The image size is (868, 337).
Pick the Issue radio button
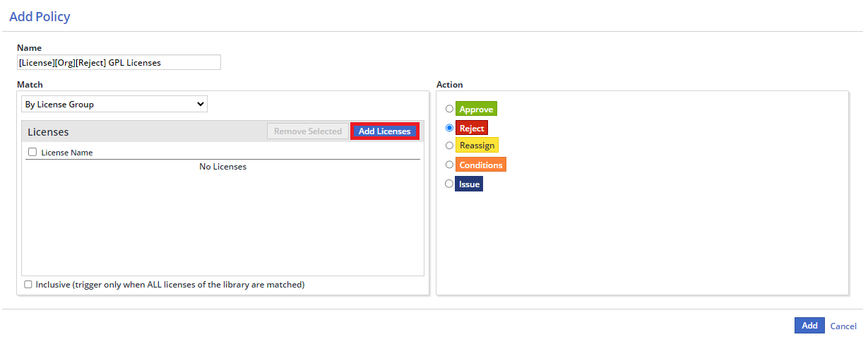(449, 184)
